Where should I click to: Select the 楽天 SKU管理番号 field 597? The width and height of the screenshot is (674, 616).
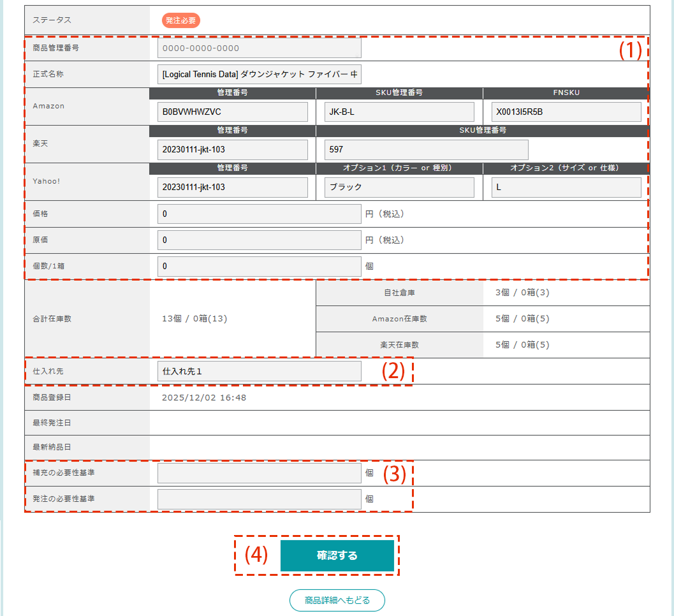click(426, 149)
